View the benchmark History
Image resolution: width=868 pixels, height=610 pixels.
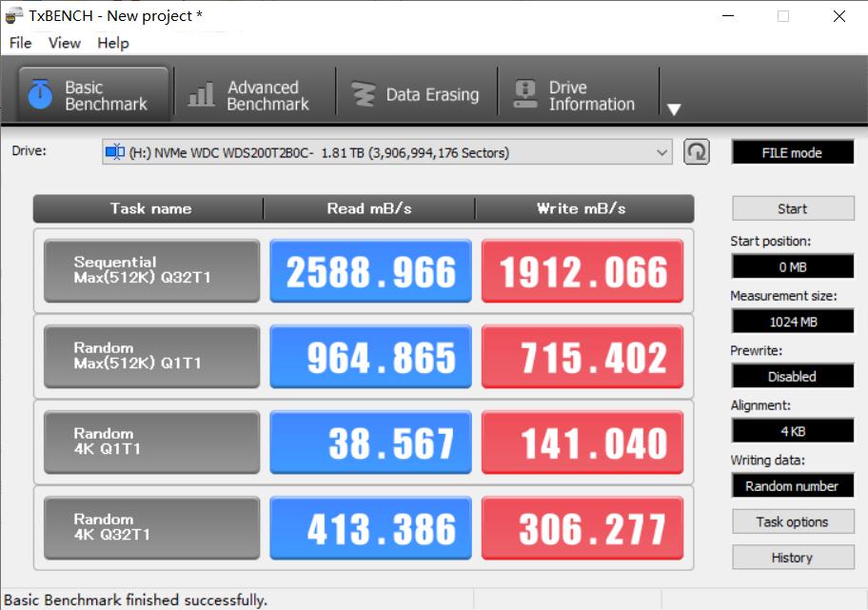[x=793, y=557]
